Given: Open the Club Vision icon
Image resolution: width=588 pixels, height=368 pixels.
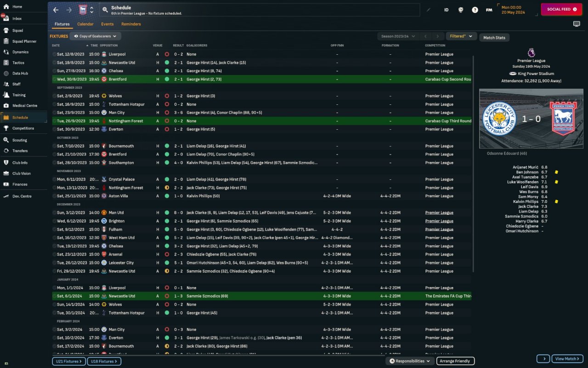Looking at the screenshot, I should click(6, 173).
